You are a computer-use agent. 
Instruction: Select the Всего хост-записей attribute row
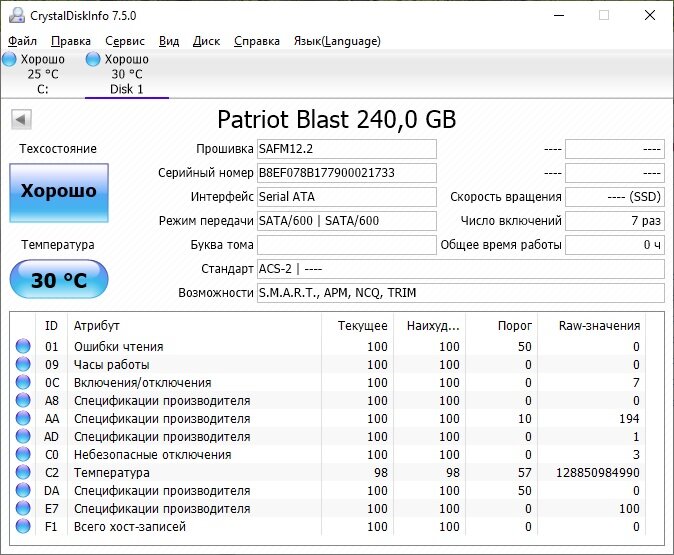tap(328, 527)
